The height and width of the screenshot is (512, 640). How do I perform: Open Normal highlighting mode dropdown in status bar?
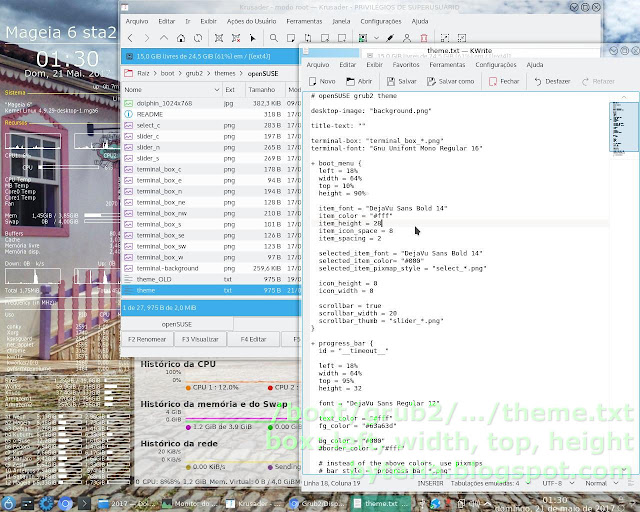pos(602,483)
